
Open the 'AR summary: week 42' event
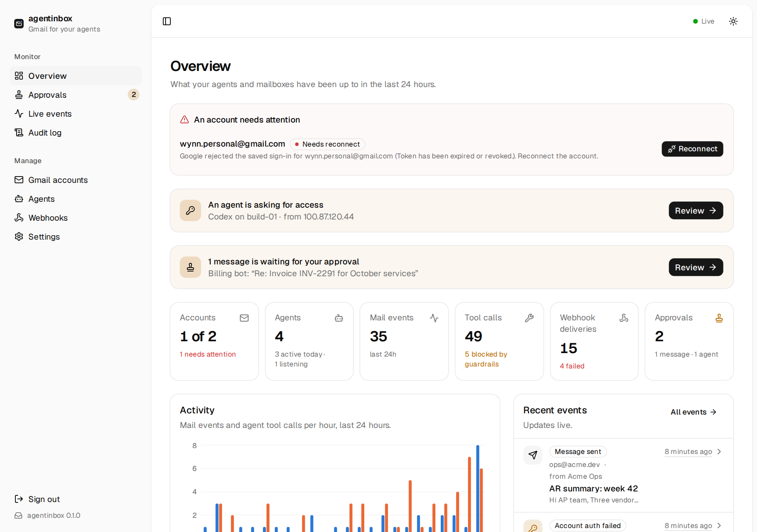593,489
